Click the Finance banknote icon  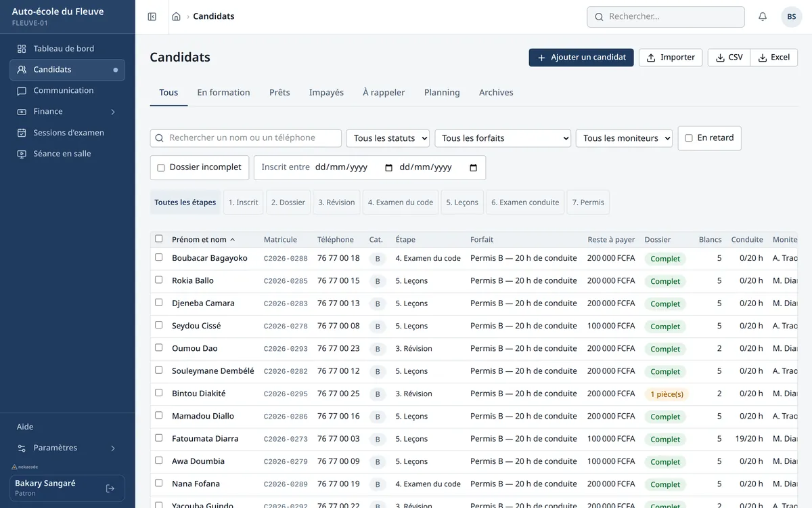pos(22,112)
